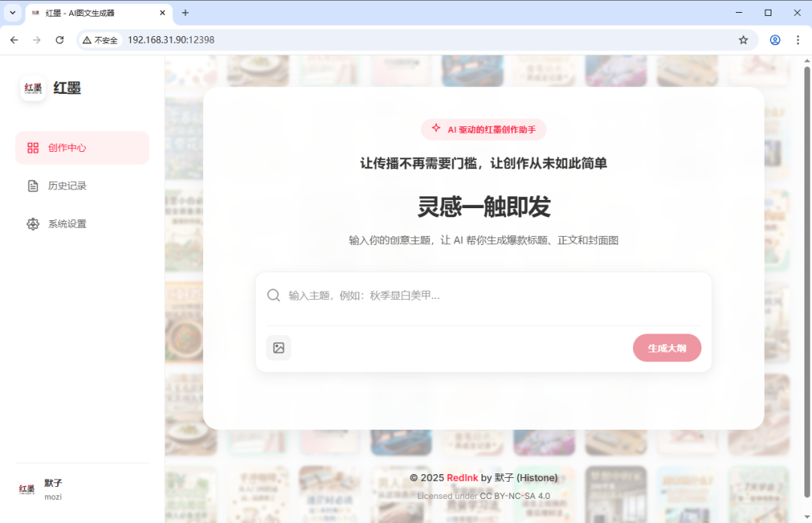The height and width of the screenshot is (523, 812).
Task: Open 历史记录 via its document icon
Action: (33, 186)
